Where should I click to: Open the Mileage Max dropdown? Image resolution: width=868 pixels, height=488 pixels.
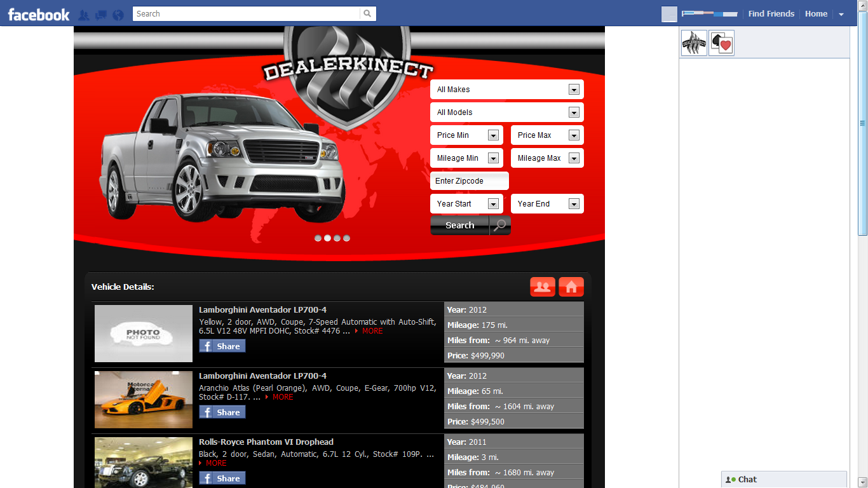tap(547, 158)
